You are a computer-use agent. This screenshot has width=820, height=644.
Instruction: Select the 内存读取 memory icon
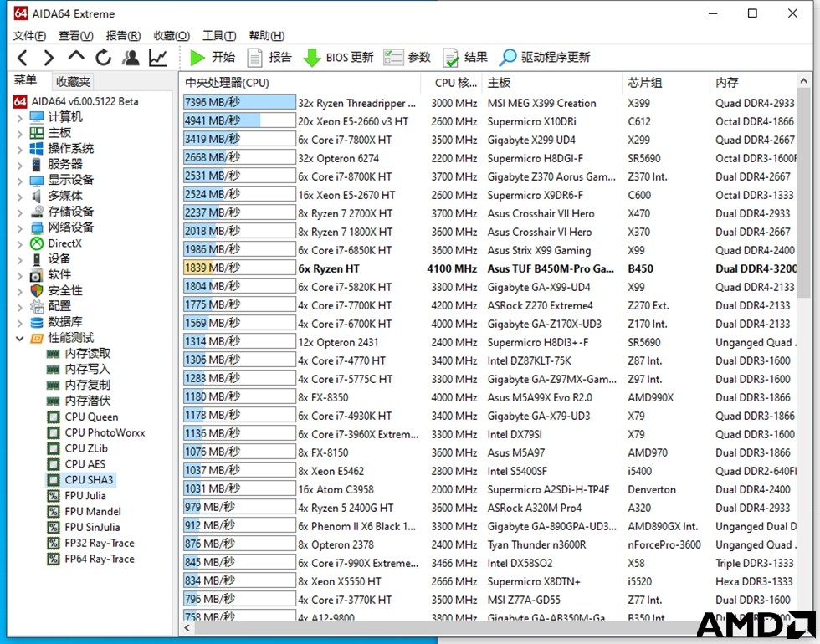click(x=53, y=354)
